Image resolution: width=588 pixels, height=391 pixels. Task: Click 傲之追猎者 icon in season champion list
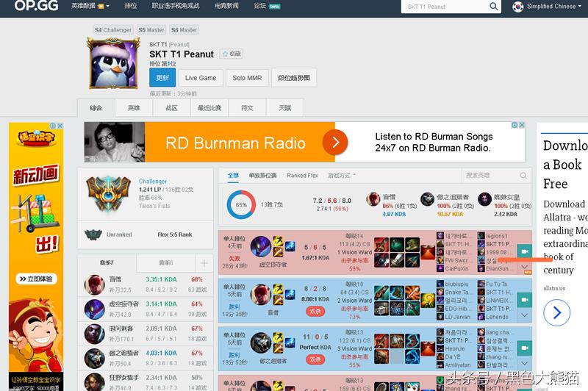pos(95,359)
